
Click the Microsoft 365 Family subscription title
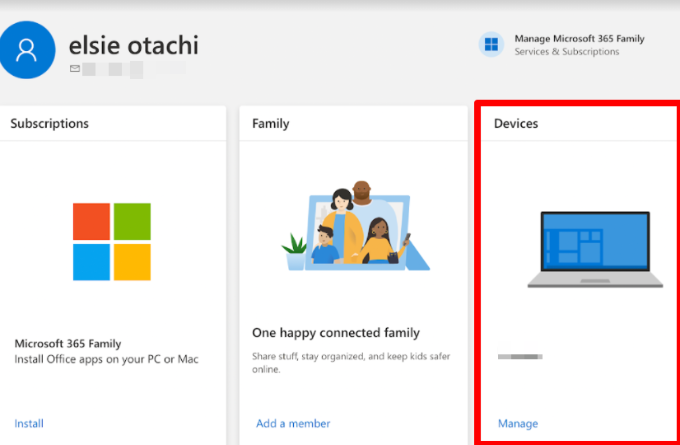click(66, 342)
